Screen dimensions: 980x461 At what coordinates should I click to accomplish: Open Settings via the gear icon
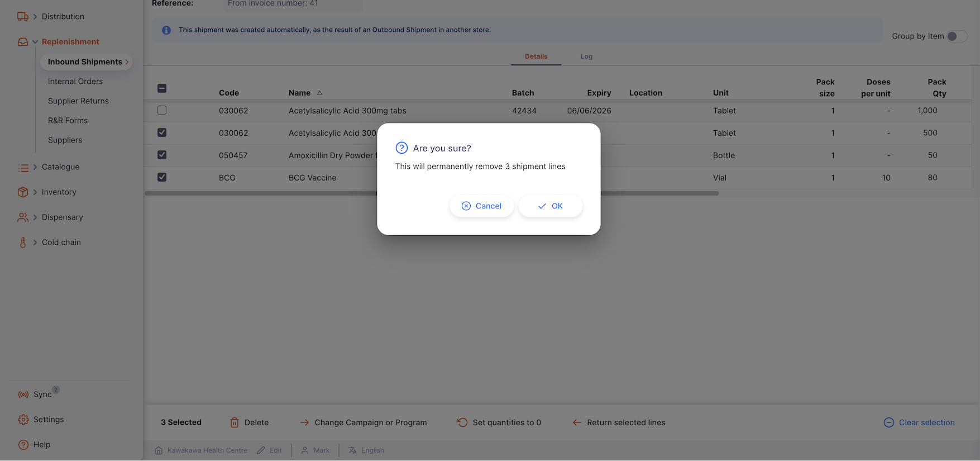coord(23,420)
